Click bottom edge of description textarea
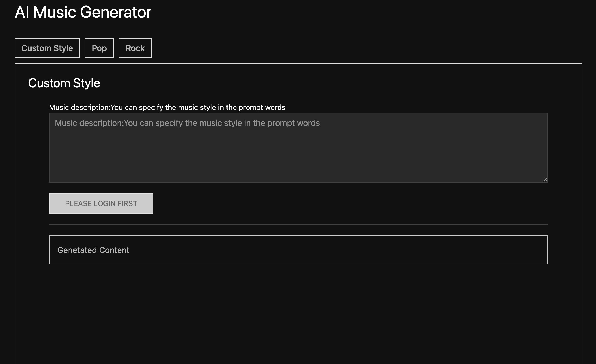The width and height of the screenshot is (596, 364). [298, 182]
